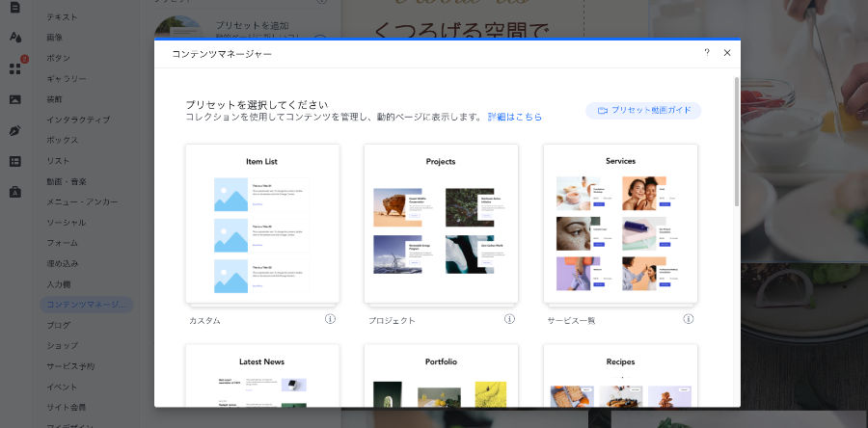Open the media image icon in sidebar
Screen dimensions: 868x428
[x=14, y=99]
